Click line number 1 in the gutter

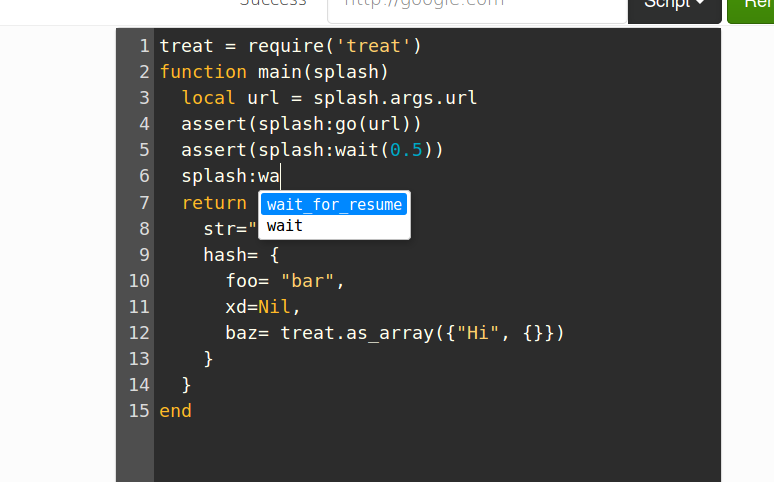pyautogui.click(x=144, y=46)
